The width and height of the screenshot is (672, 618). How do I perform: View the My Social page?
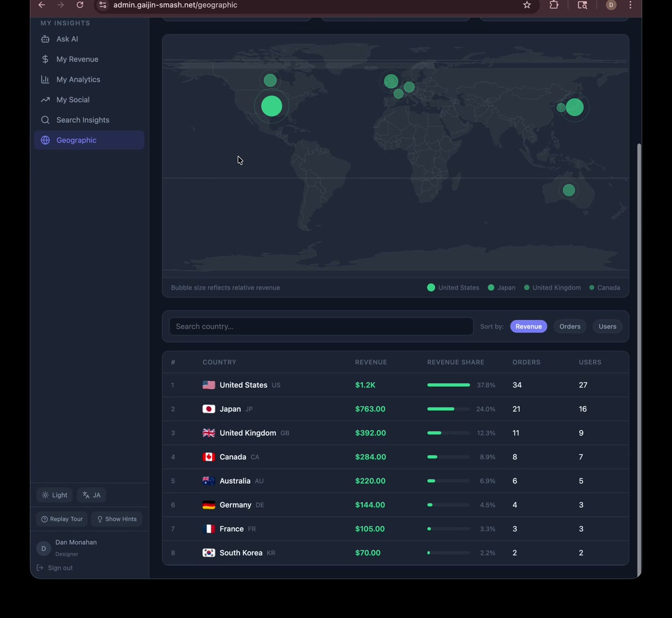coord(74,100)
